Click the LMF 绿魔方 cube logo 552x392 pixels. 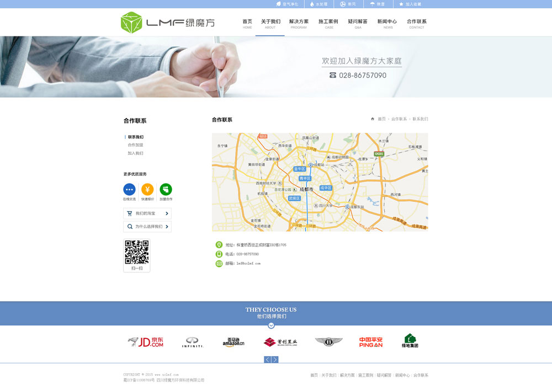131,23
